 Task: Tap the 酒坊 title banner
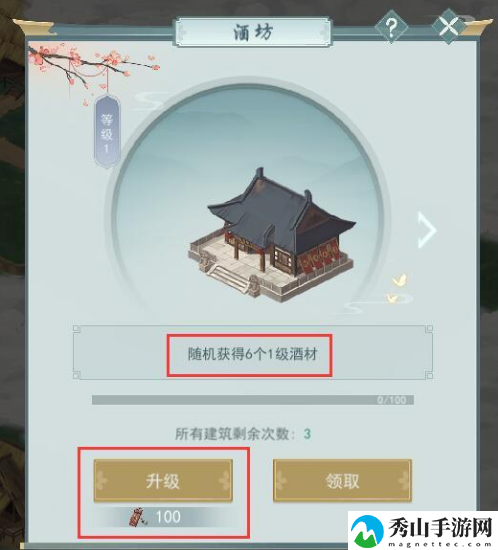(253, 32)
